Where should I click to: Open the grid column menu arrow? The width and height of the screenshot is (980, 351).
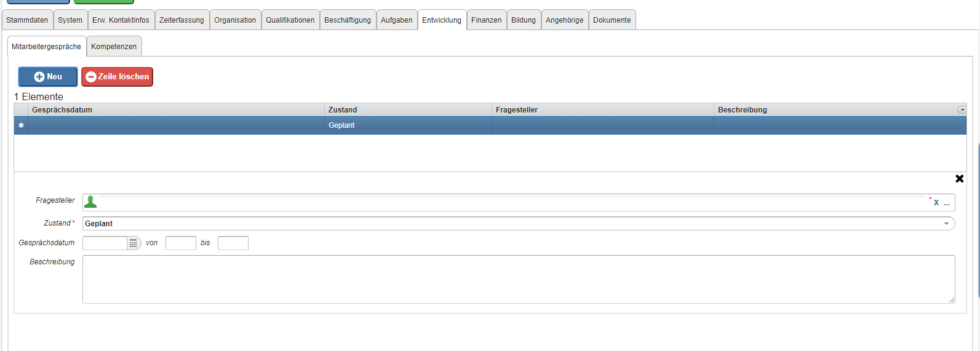tap(962, 110)
